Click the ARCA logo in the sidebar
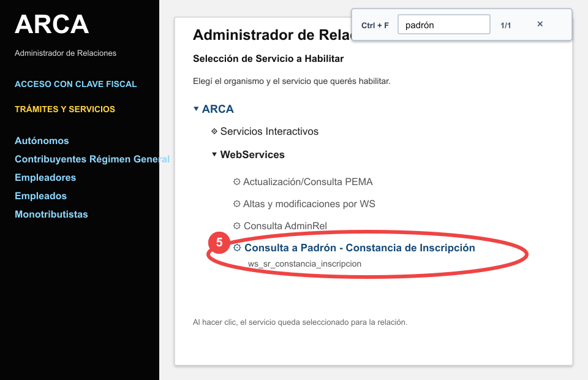This screenshot has height=380, width=588. (x=51, y=25)
